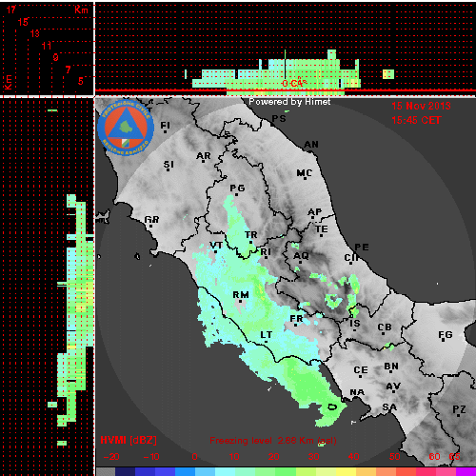Click the AN city label on coast
This screenshot has width=476, height=476.
click(311, 145)
